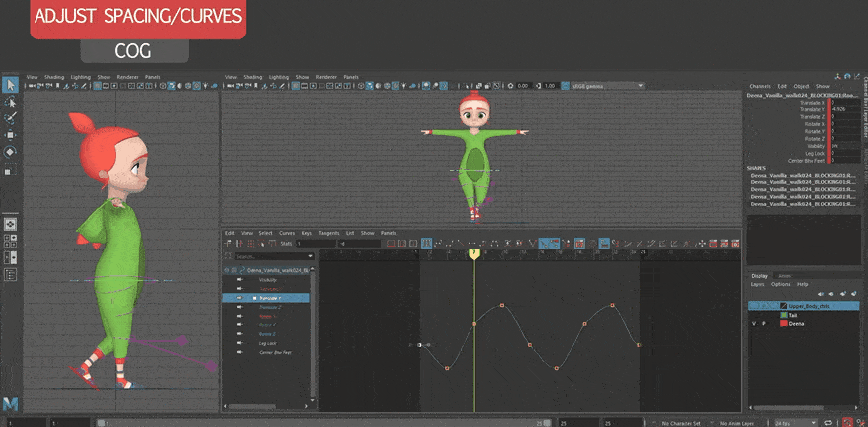Choose the Paint selection tool
The height and width of the screenshot is (427, 868).
10,118
